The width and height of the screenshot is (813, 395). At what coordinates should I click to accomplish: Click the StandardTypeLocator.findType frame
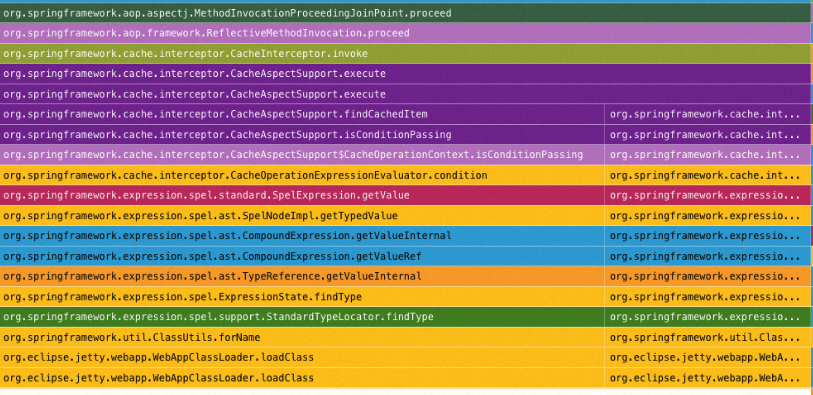pos(302,317)
